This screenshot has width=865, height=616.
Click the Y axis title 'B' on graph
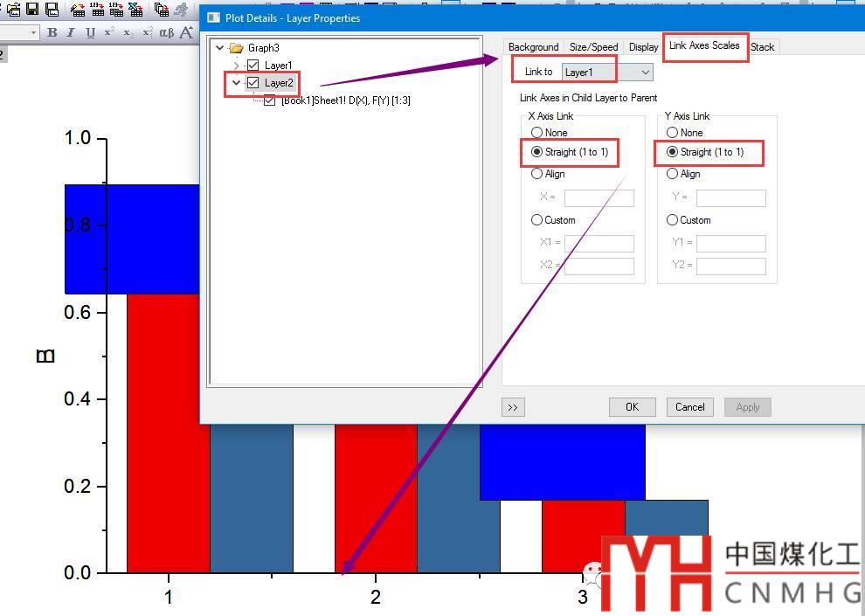point(45,356)
